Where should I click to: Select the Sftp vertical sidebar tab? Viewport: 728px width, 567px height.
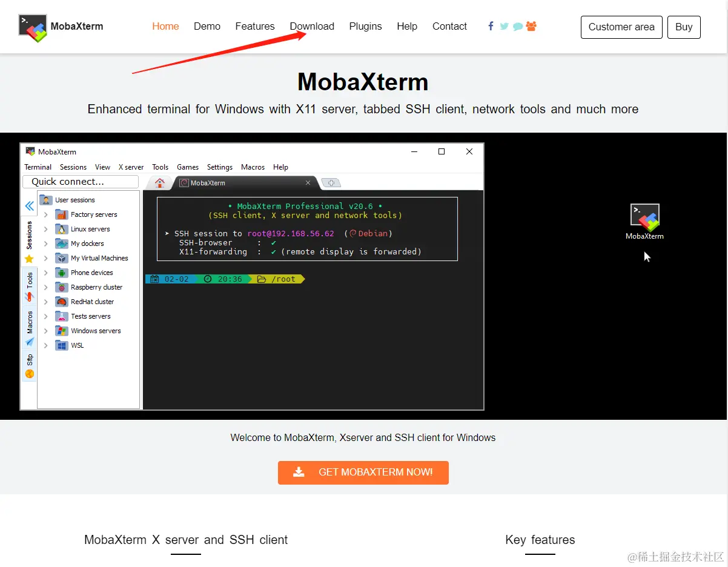coord(29,366)
